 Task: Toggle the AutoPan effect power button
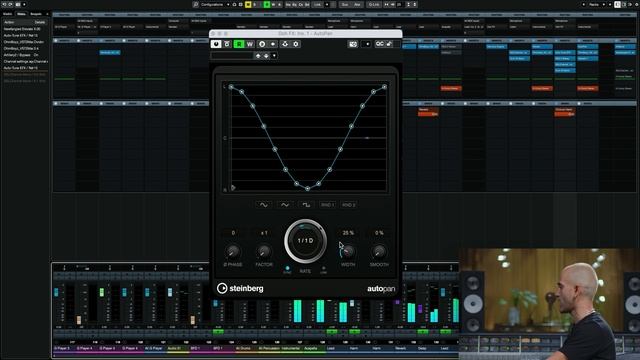(x=216, y=44)
